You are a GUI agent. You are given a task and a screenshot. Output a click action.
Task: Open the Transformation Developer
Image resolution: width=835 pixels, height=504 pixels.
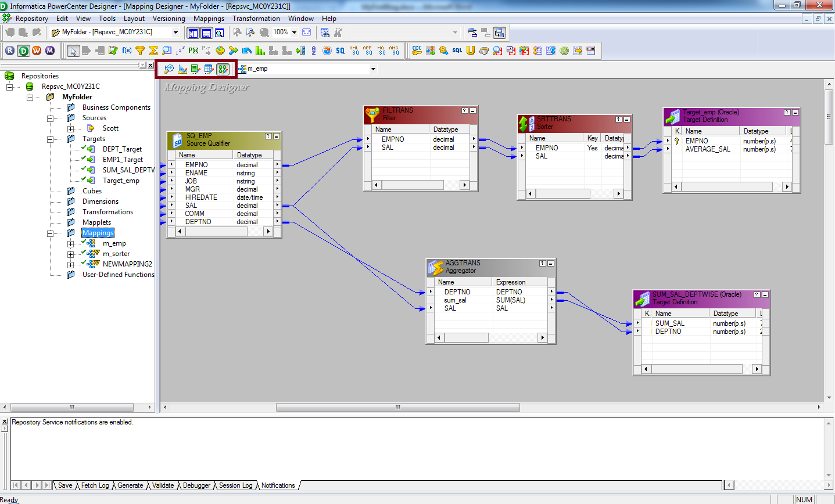pyautogui.click(x=196, y=69)
